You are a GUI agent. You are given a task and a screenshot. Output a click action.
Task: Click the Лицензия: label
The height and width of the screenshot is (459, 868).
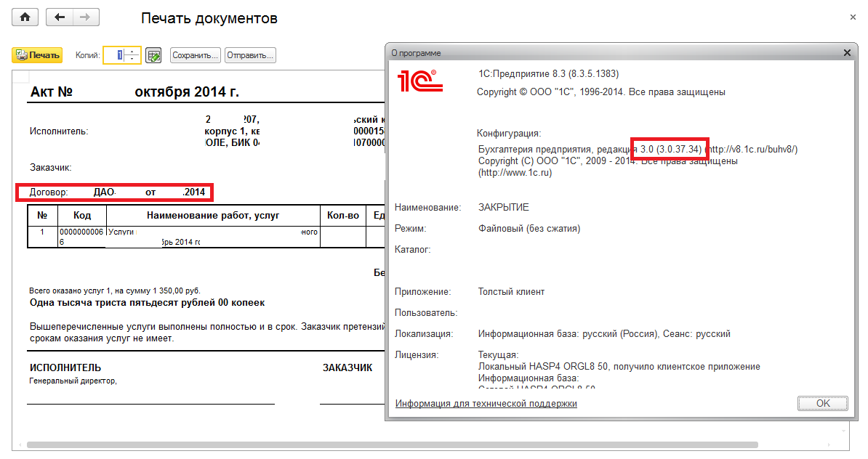tap(417, 355)
